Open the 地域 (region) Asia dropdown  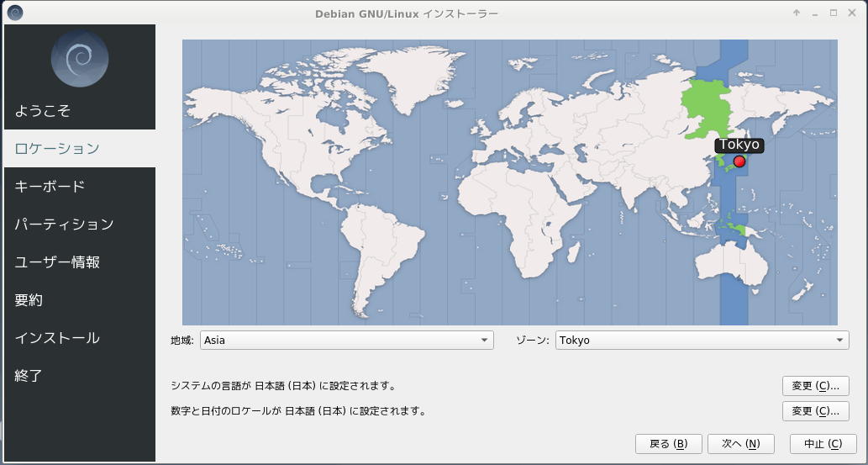pyautogui.click(x=346, y=341)
